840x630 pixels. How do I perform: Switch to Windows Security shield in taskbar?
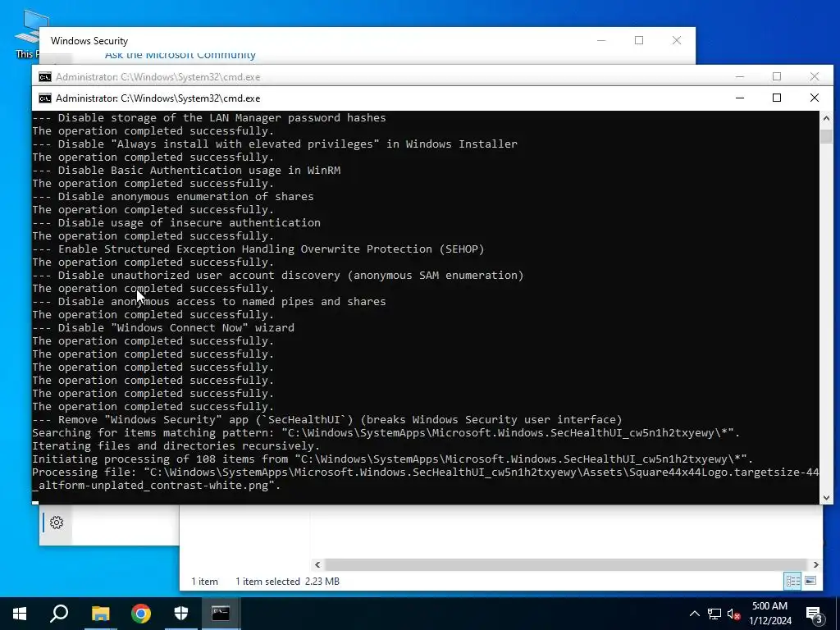coord(181,614)
